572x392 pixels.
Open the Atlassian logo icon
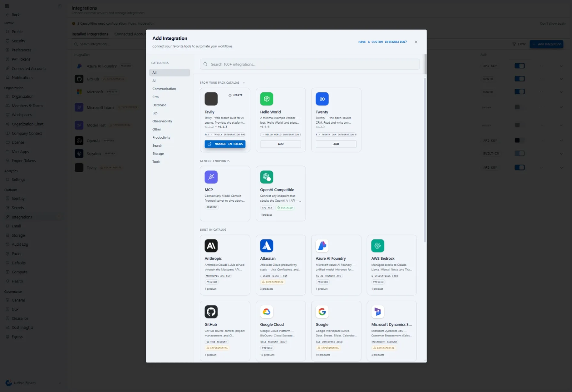pos(267,246)
